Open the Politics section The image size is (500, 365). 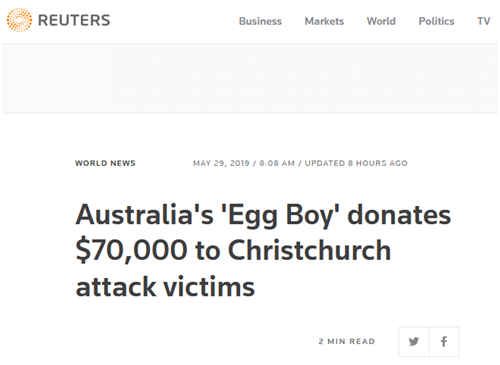(x=436, y=21)
